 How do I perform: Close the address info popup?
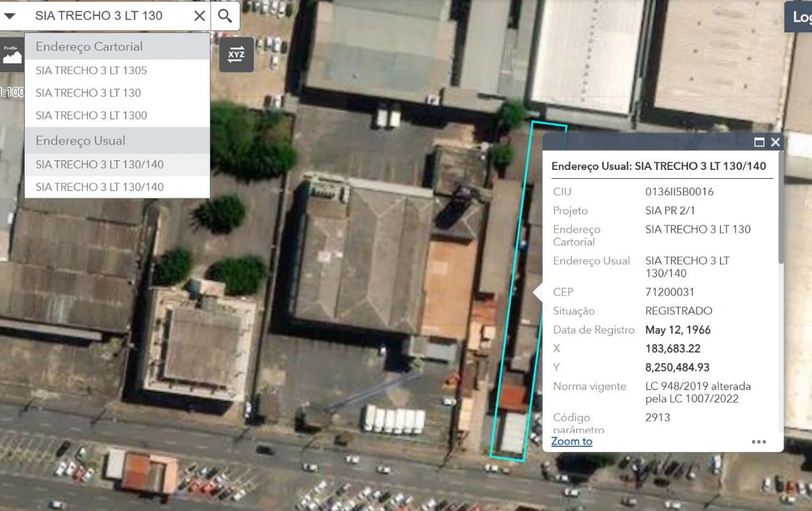[776, 142]
